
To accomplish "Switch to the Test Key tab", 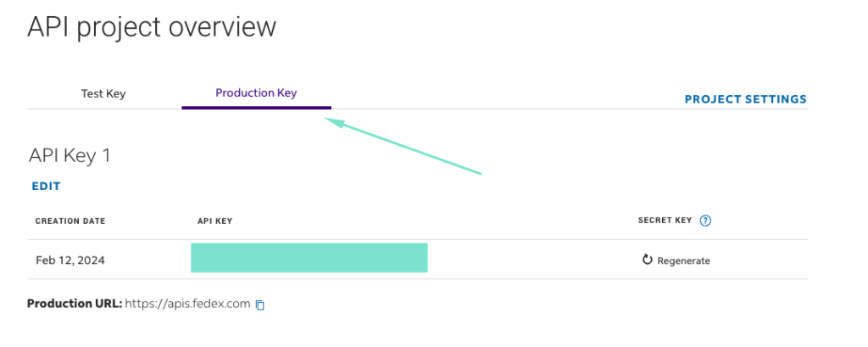I will [103, 93].
